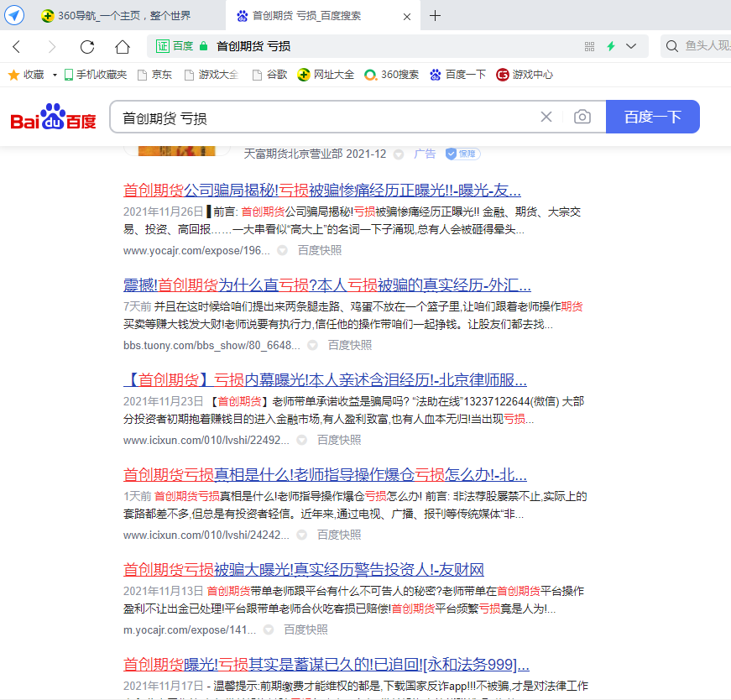The width and height of the screenshot is (731, 700).
Task: Open the QR code icon in address bar
Action: 589,46
